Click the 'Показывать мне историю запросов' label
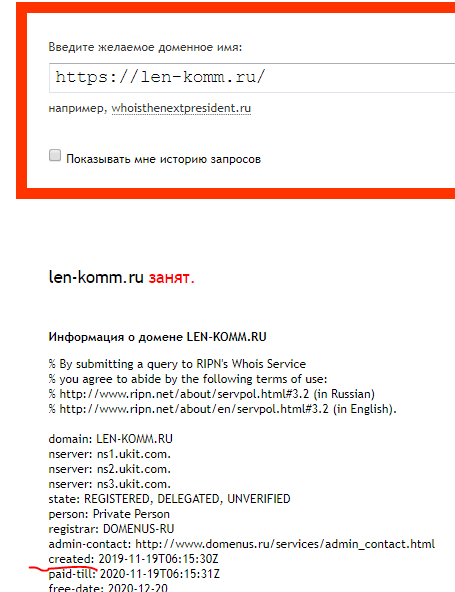The width and height of the screenshot is (455, 592). click(x=163, y=159)
